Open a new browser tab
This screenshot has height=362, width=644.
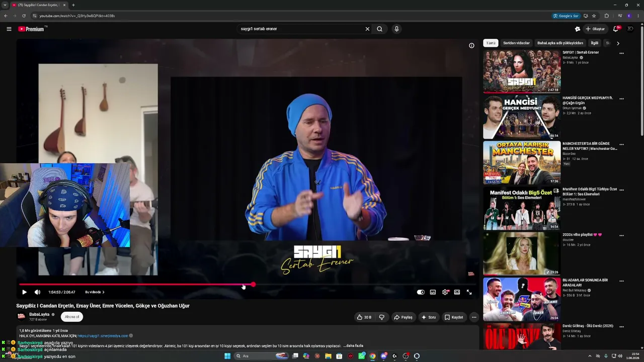pos(73,5)
